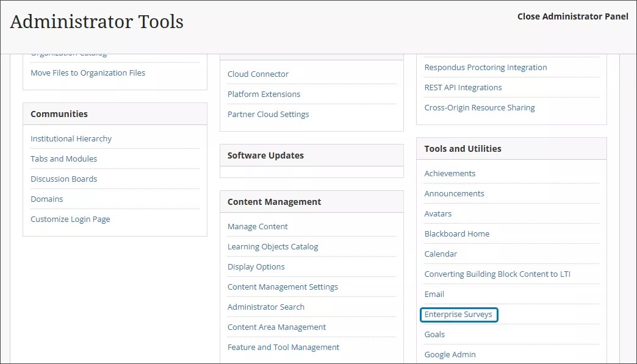View Platform Extensions
Viewport: 637px width, 364px height.
[264, 94]
